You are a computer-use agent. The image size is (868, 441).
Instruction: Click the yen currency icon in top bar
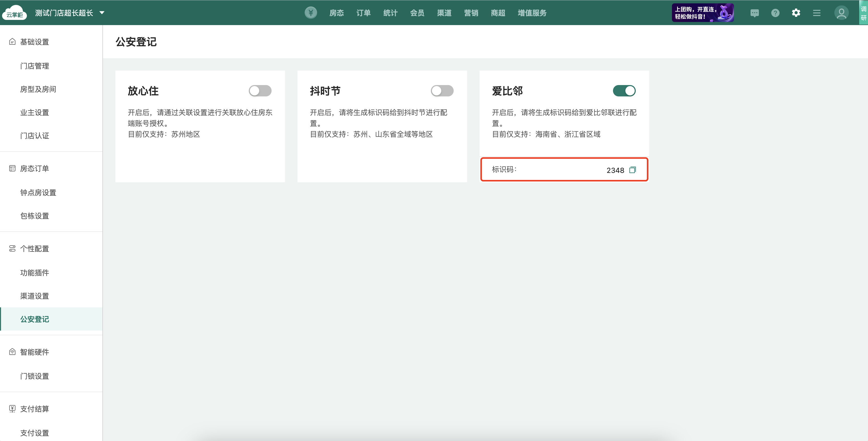(x=311, y=13)
